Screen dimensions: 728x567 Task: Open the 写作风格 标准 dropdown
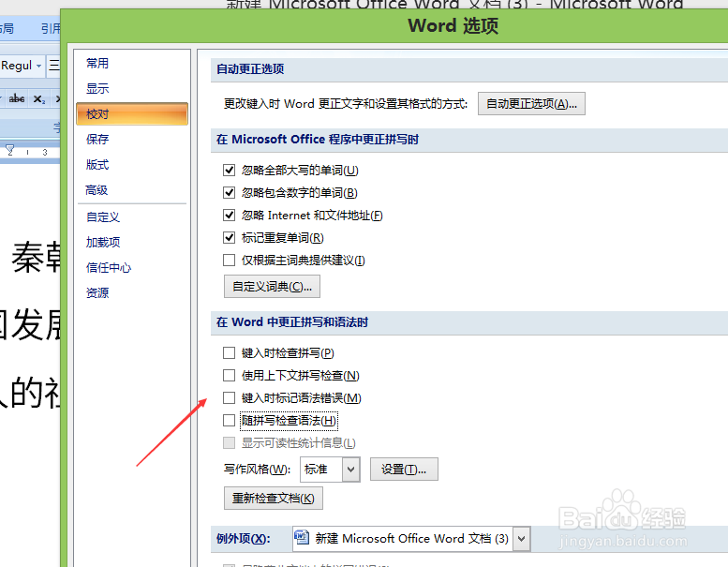351,470
